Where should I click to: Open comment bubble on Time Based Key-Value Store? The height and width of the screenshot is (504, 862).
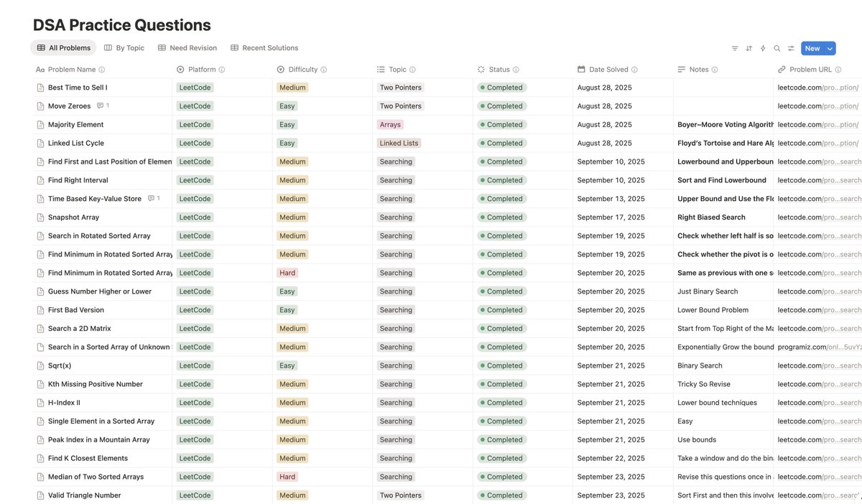(x=153, y=198)
